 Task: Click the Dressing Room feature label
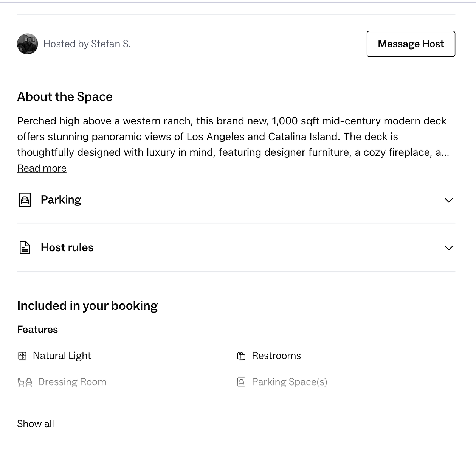point(72,382)
